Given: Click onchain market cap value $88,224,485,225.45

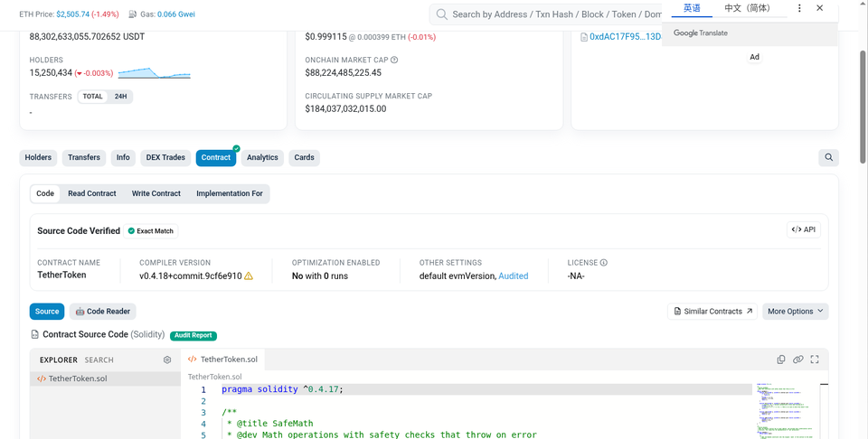Looking at the screenshot, I should pyautogui.click(x=344, y=72).
